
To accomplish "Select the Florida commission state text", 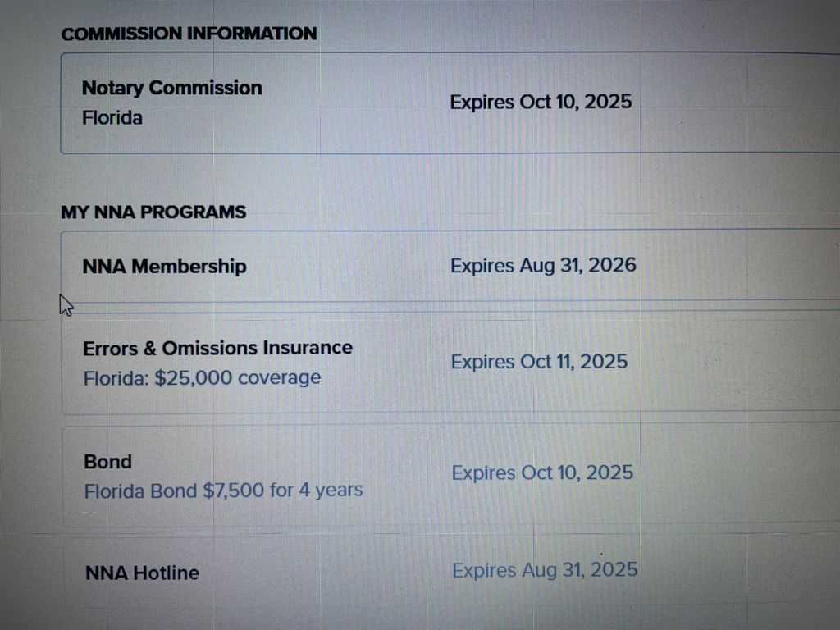I will pyautogui.click(x=112, y=118).
